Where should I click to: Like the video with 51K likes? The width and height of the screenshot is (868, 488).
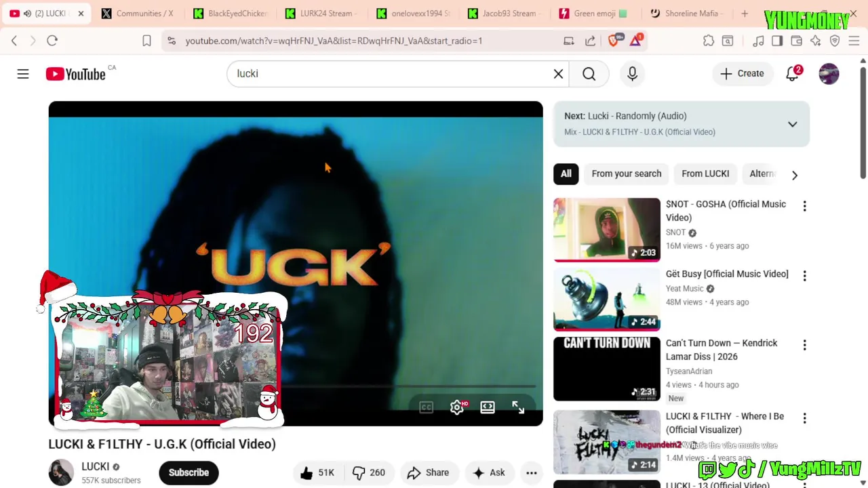317,472
